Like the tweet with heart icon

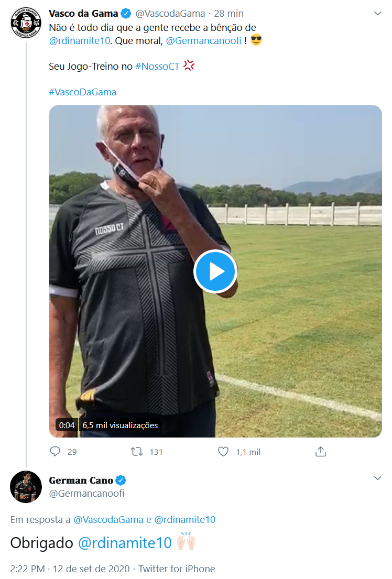click(x=223, y=452)
